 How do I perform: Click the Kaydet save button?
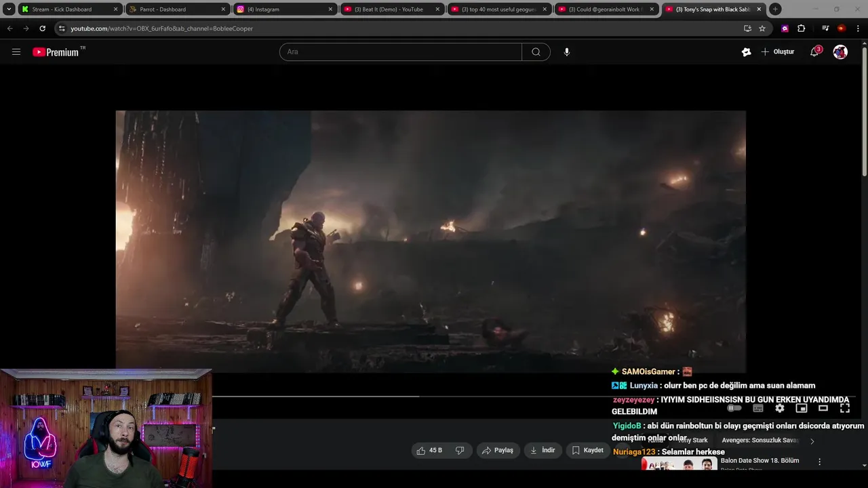pos(587,450)
